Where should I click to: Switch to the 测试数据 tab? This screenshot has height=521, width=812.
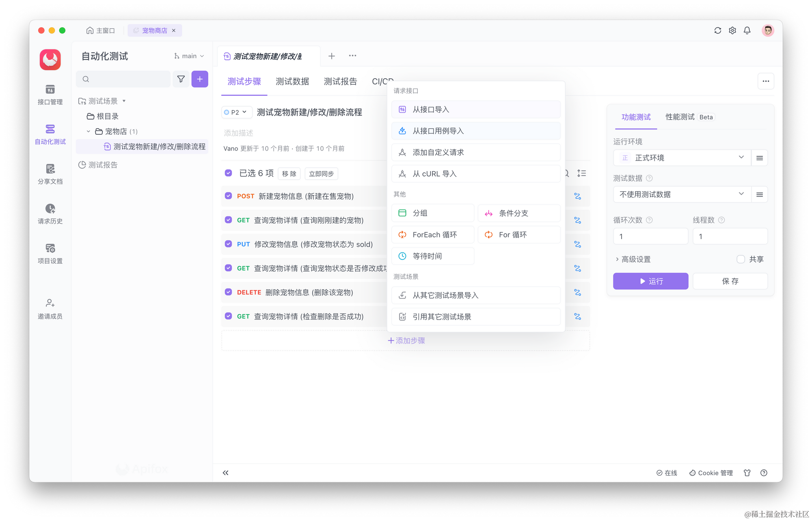292,82
